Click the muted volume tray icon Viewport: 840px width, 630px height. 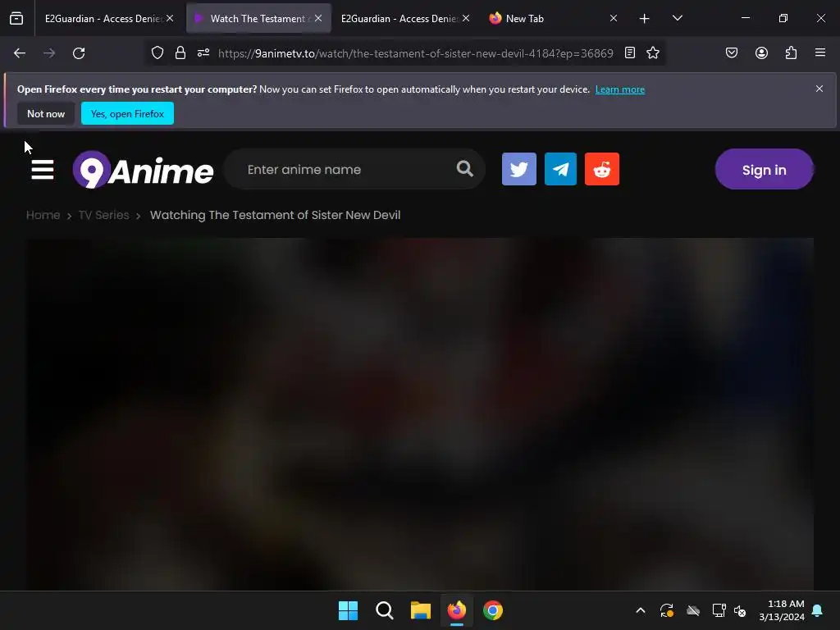tap(740, 610)
